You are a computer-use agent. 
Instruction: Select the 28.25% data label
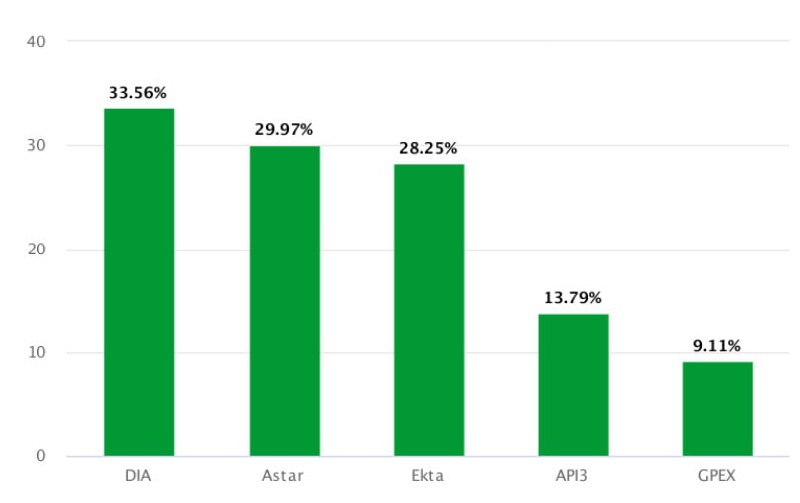428,148
